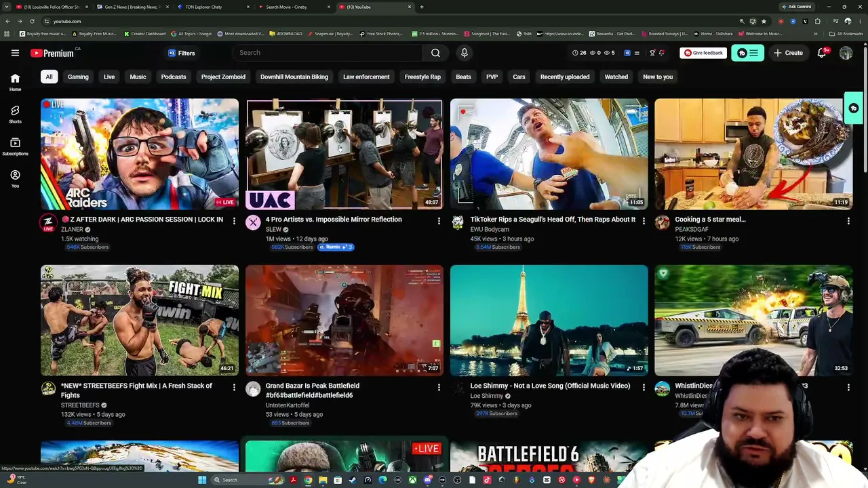
Task: Open more actions for Grand Bazar Battlefield video
Action: point(439,387)
